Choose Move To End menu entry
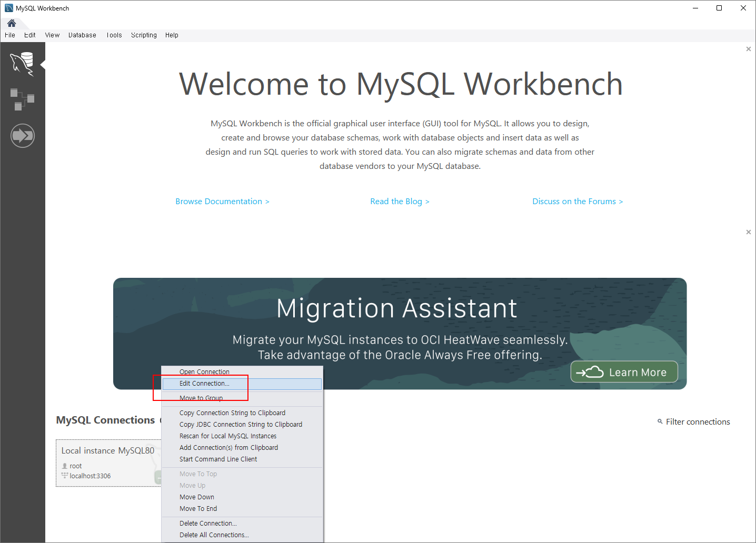The width and height of the screenshot is (756, 543). coord(242,509)
